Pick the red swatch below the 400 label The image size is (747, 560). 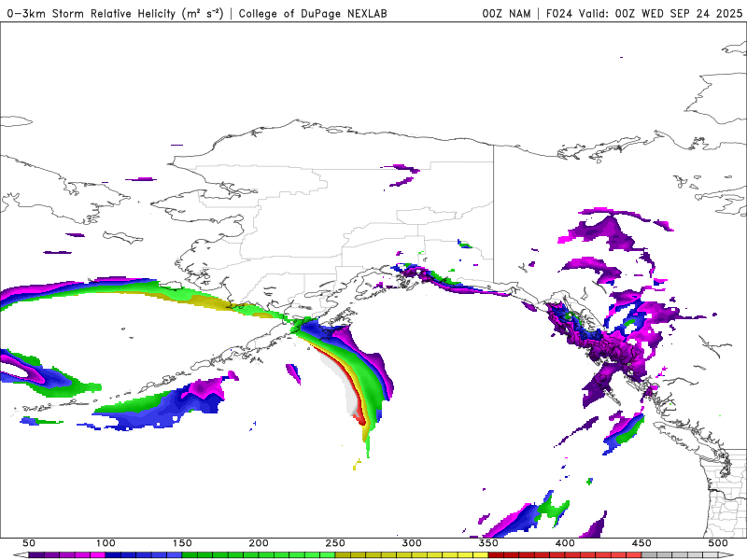(572, 555)
